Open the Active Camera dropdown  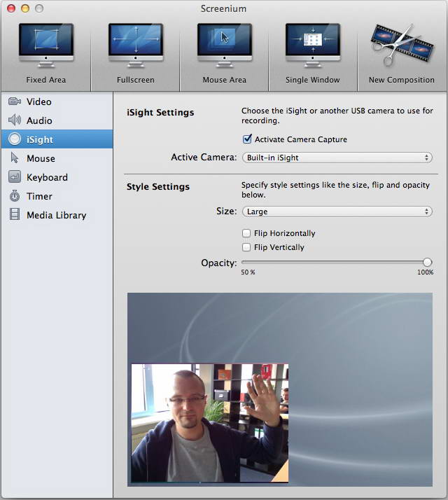pos(337,158)
